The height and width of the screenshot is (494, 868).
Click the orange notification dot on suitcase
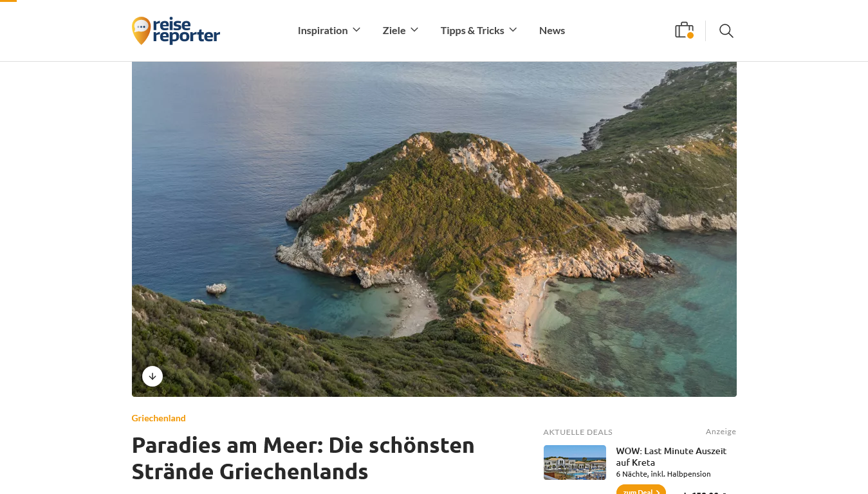690,35
